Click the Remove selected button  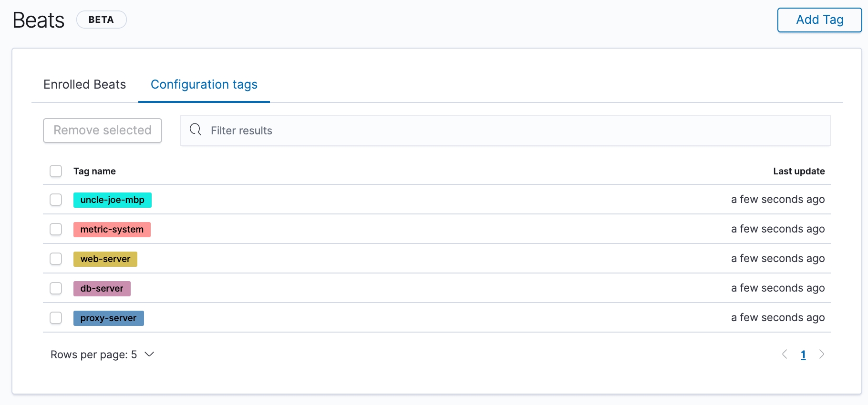(103, 131)
